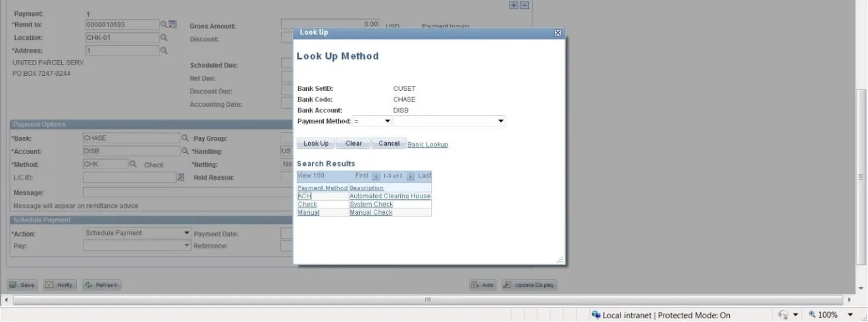Click L/C ID related link icon
This screenshot has height=322, width=868.
(181, 177)
